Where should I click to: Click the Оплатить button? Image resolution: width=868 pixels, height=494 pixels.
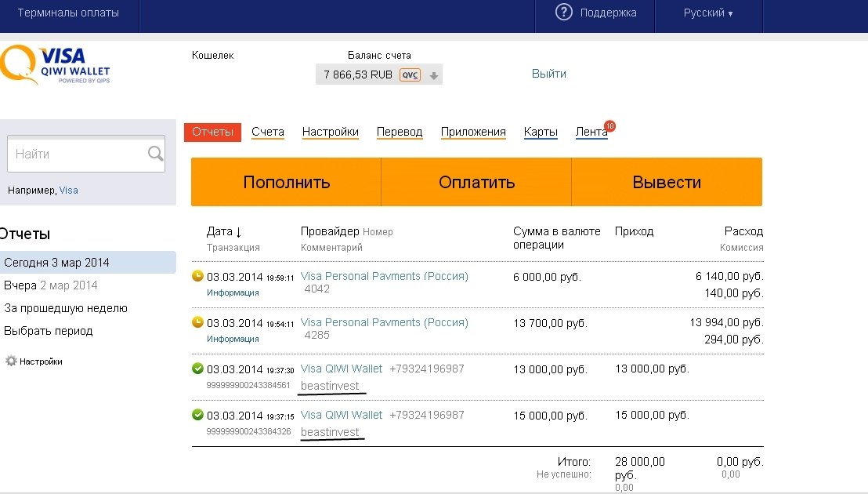click(x=476, y=182)
